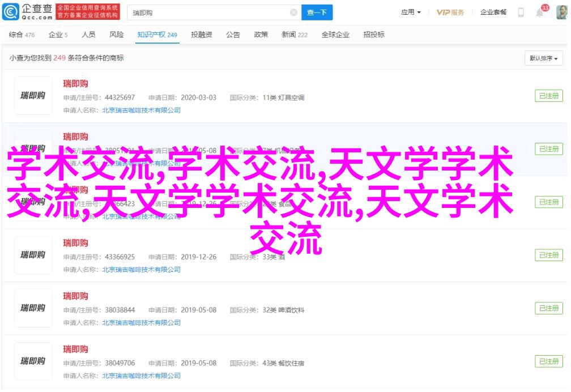Open the VIP服务 link
Image resolution: width=571 pixels, height=392 pixels.
click(x=450, y=12)
